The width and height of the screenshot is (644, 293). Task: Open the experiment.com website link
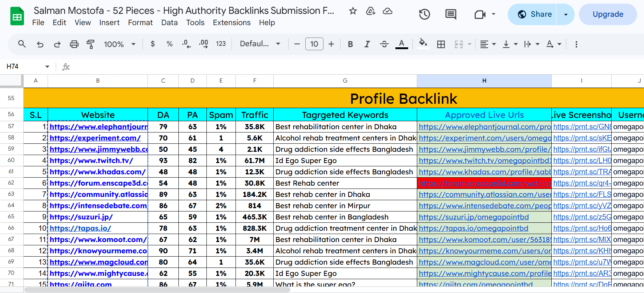click(95, 138)
